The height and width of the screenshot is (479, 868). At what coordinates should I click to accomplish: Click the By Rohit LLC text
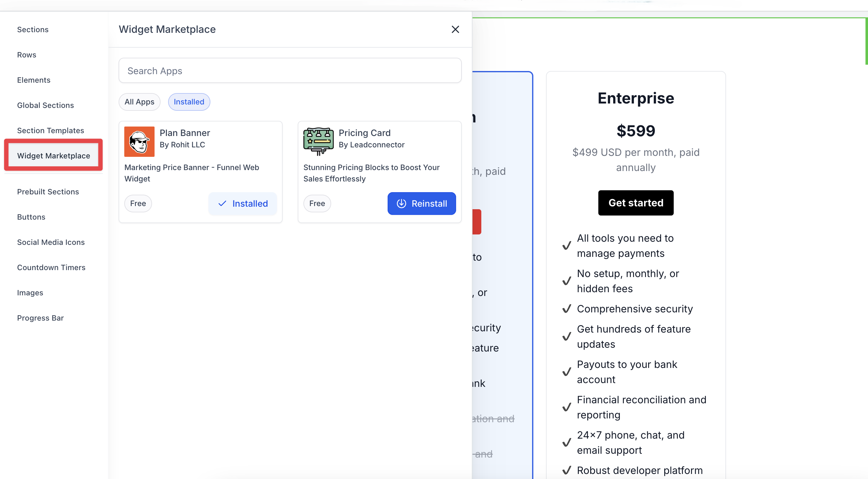tap(182, 145)
